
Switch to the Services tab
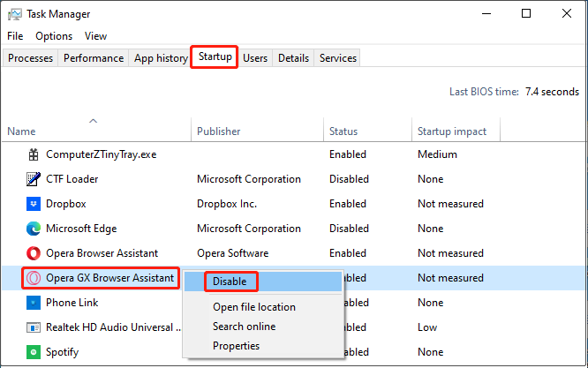pos(338,58)
